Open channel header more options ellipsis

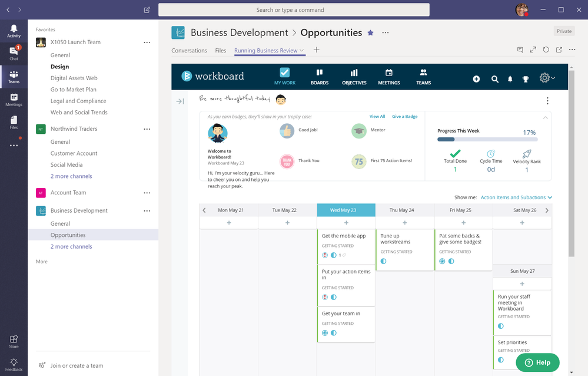386,32
